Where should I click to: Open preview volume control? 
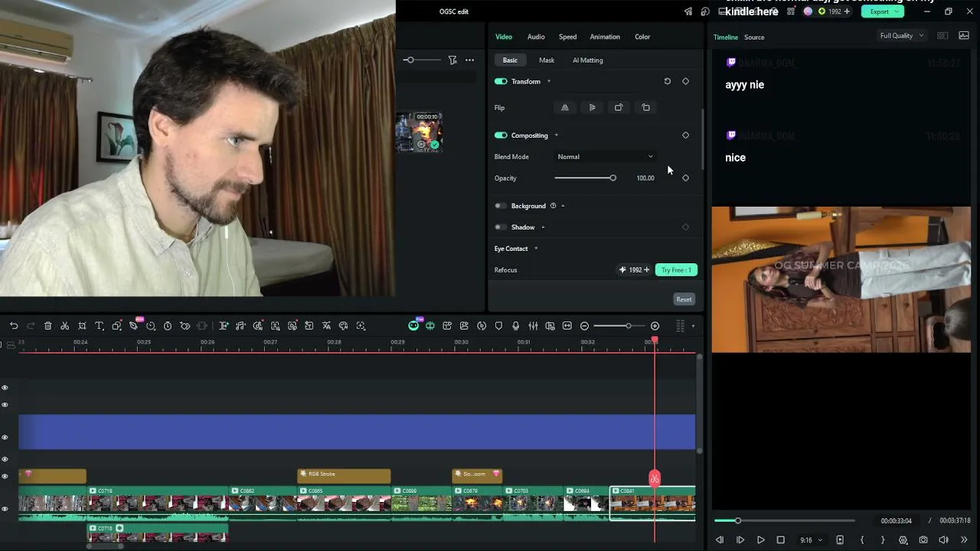coord(943,540)
